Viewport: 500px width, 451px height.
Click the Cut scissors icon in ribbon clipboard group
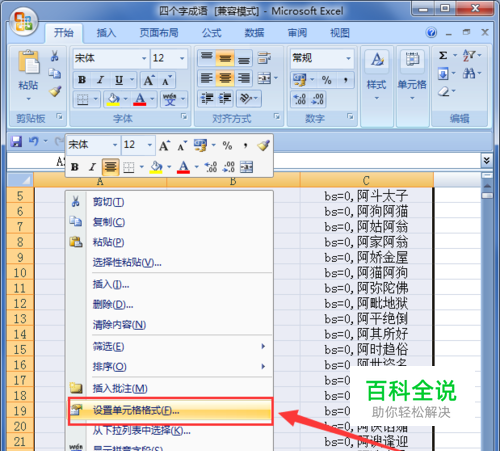55,56
